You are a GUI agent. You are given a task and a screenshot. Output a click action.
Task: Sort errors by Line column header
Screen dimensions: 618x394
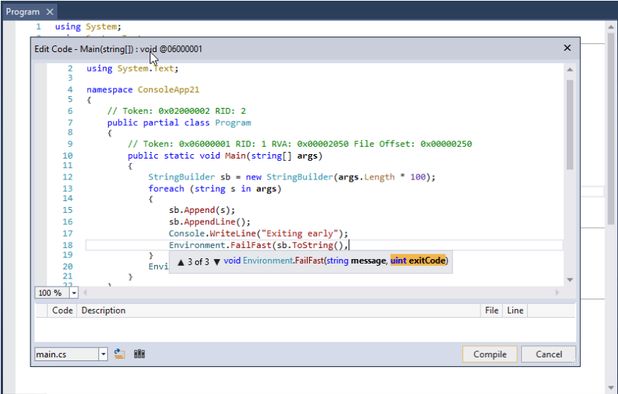coord(515,310)
